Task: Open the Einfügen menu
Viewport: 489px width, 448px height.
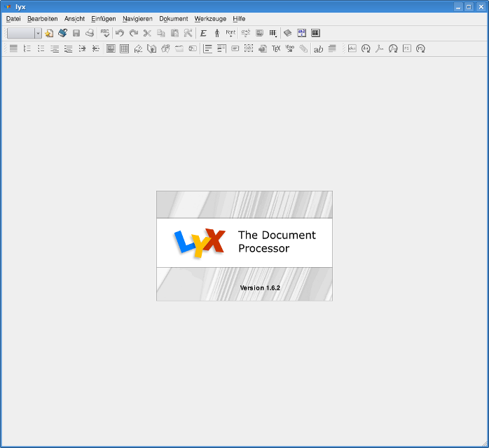Action: click(104, 19)
